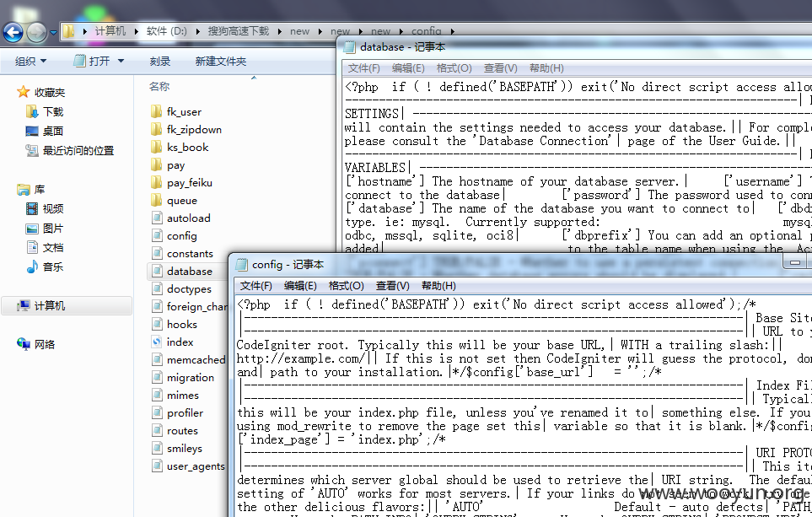Open 图片 library in sidebar
The image size is (812, 517).
(x=45, y=229)
